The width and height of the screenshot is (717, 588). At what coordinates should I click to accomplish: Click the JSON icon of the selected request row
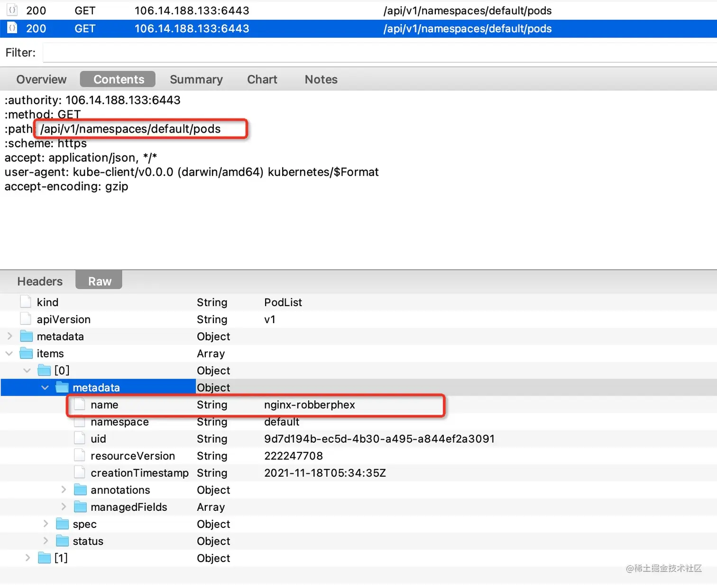click(12, 28)
